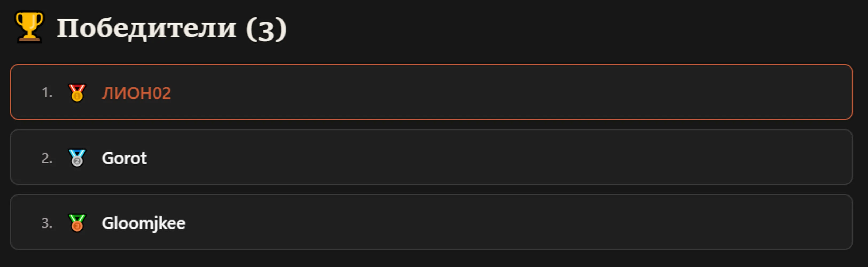This screenshot has width=868, height=267.
Task: Click the orange border of the ЛИОН02 card
Action: [x=431, y=65]
